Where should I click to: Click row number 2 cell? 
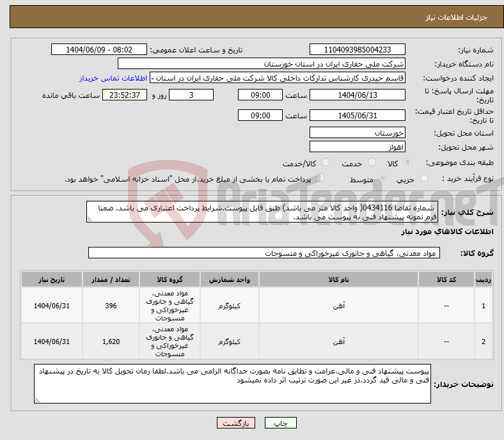tap(484, 342)
